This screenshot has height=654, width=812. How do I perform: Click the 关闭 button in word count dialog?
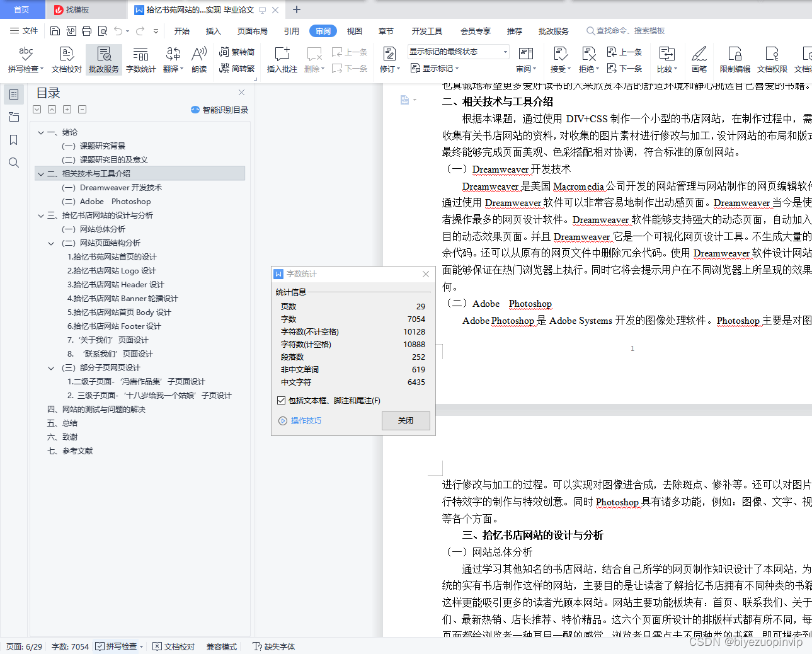[x=406, y=421]
